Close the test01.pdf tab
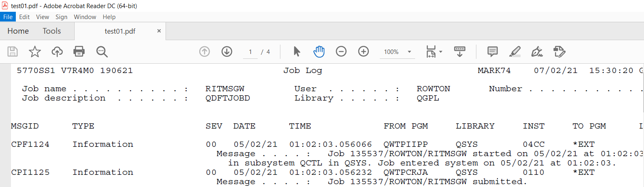Image resolution: width=644 pixels, height=187 pixels. point(159,31)
